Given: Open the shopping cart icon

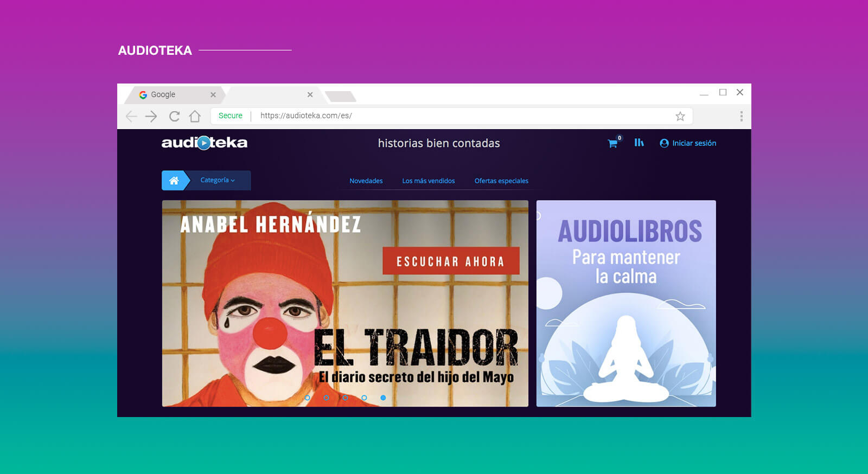Looking at the screenshot, I should 612,144.
